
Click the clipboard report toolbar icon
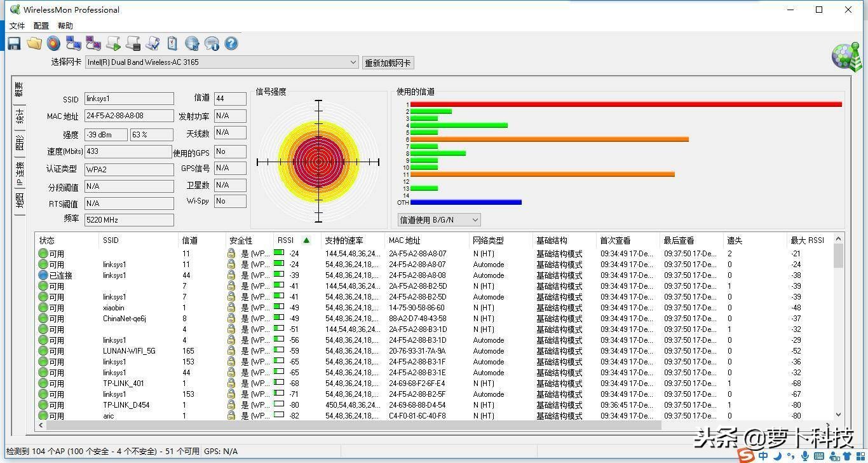172,43
